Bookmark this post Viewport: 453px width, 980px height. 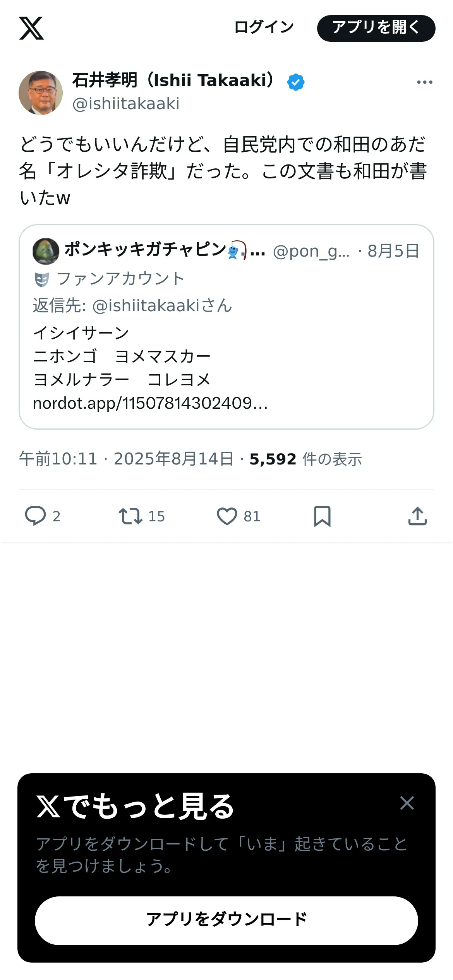322,516
